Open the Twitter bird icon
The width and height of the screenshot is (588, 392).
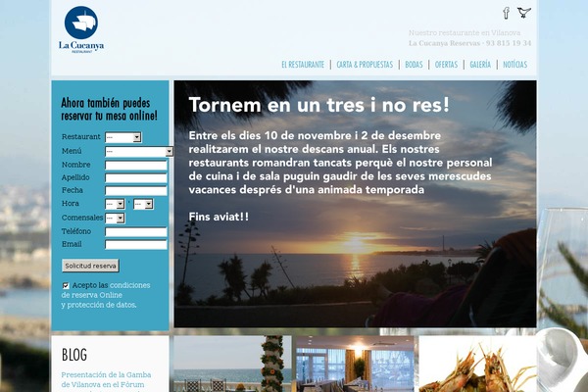(524, 13)
